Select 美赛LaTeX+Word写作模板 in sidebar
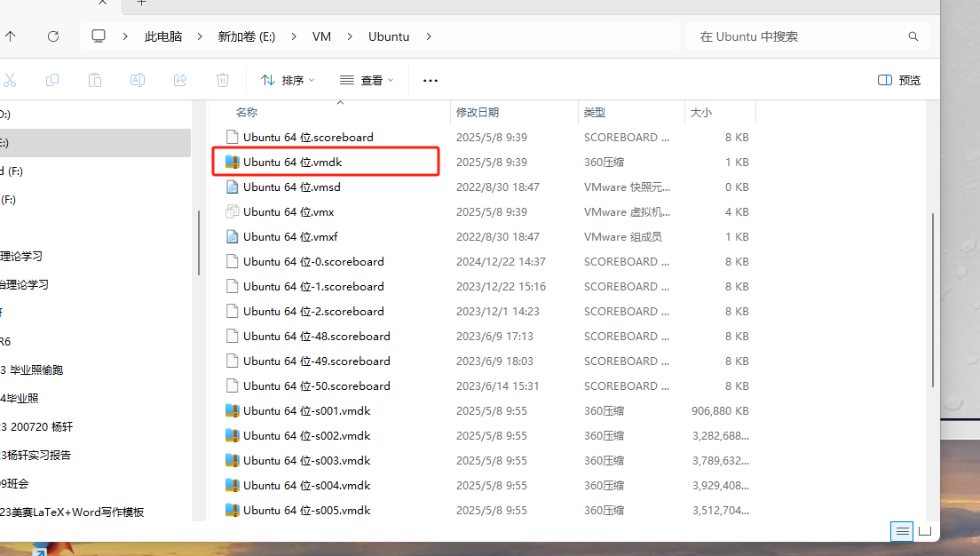Image resolution: width=980 pixels, height=556 pixels. (72, 512)
